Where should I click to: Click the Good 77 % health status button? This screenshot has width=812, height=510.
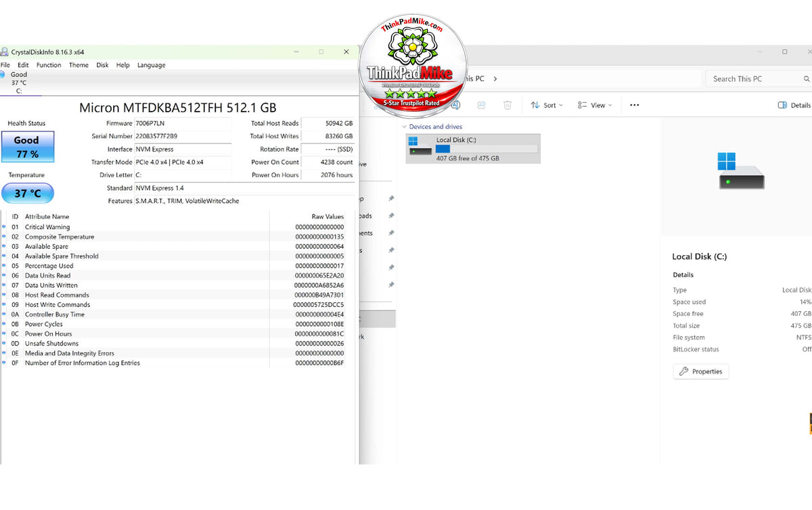27,147
